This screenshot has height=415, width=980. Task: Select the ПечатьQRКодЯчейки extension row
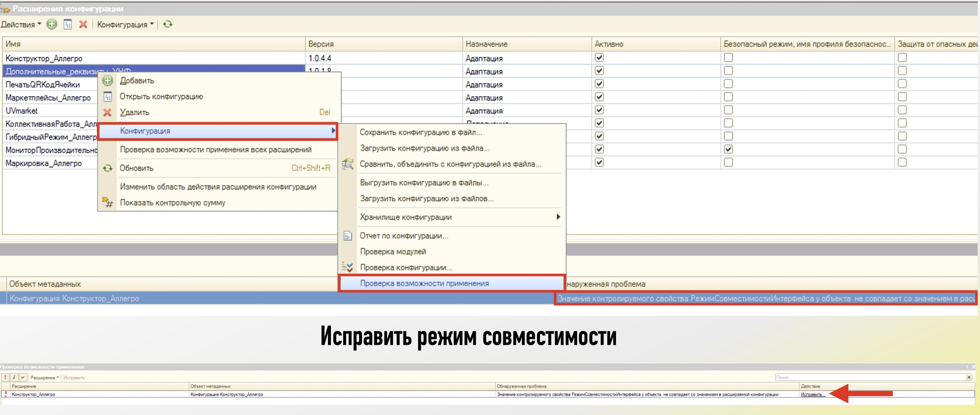(x=42, y=84)
